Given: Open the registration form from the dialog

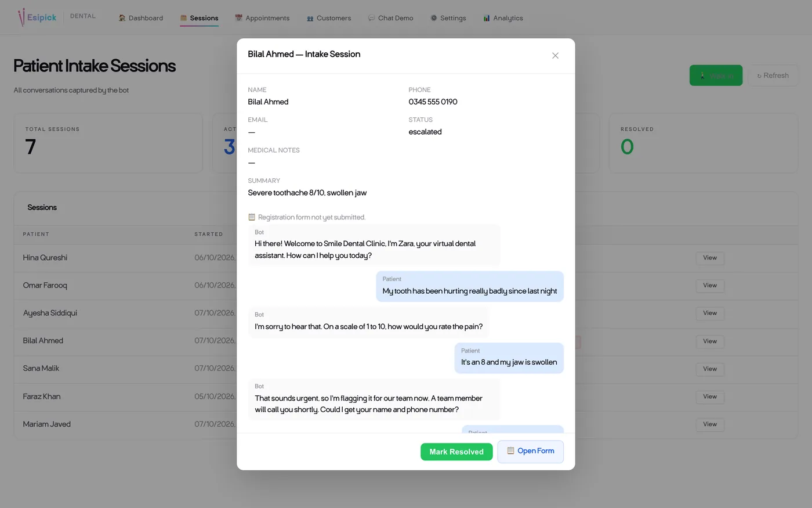Looking at the screenshot, I should (530, 451).
